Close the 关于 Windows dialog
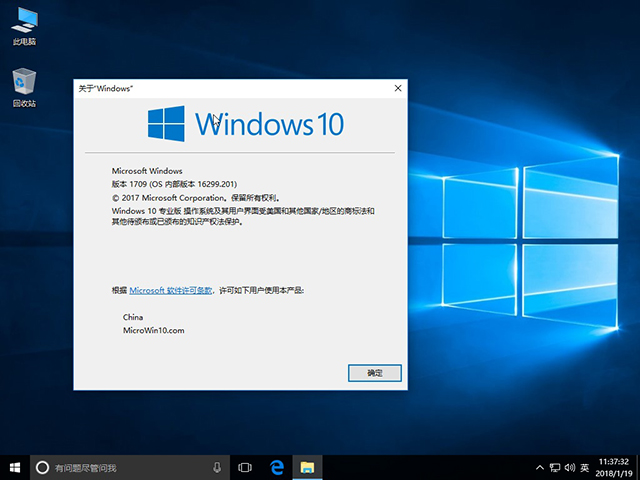Viewport: 640px width, 480px height. click(x=398, y=88)
